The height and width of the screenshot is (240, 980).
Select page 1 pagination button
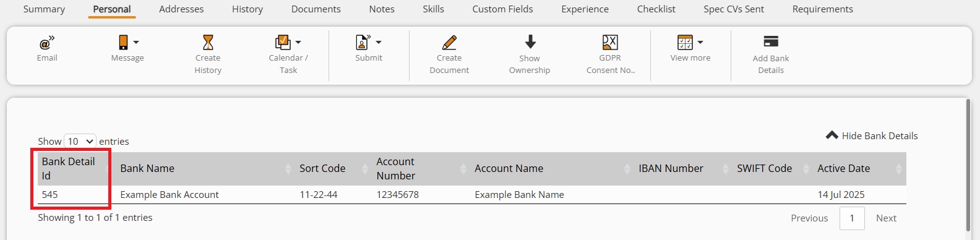point(852,218)
